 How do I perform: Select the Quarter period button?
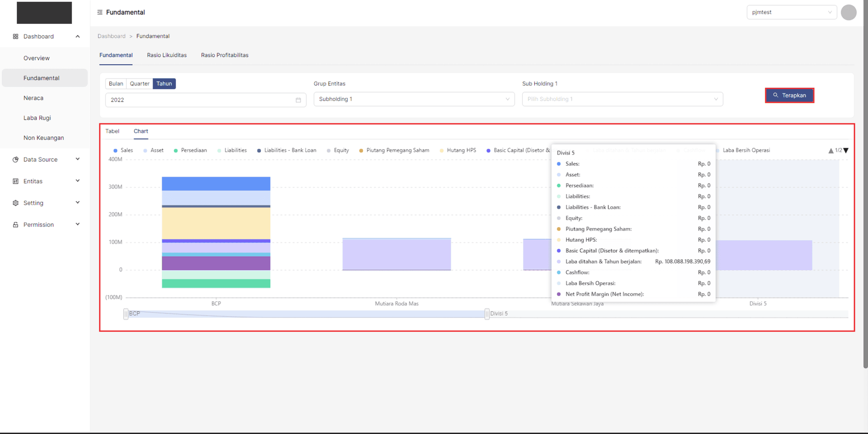click(x=139, y=83)
